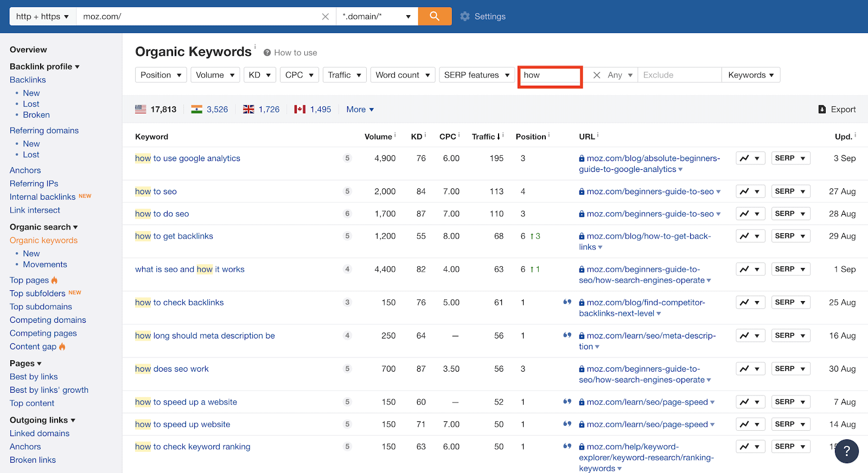
Task: Open the *.domain/* mode dropdown
Action: point(377,16)
